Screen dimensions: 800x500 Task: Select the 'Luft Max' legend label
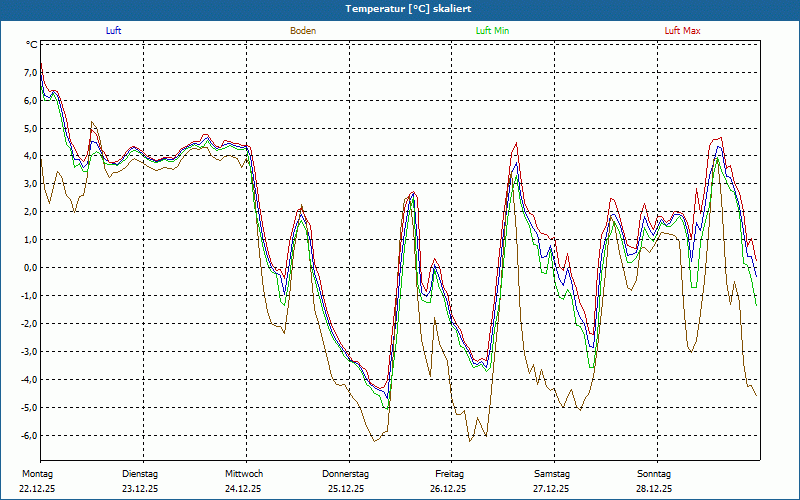coord(682,31)
